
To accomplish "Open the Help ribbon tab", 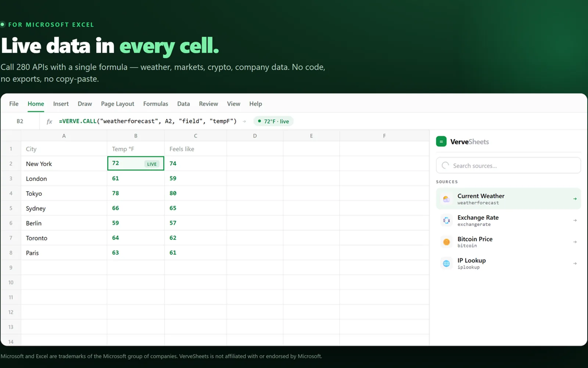I will pos(255,104).
